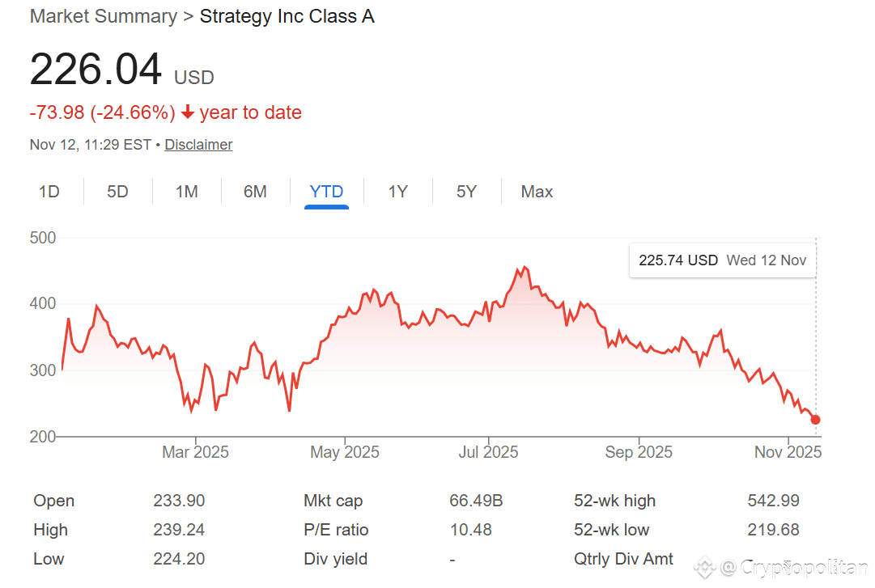The height and width of the screenshot is (588, 875).
Task: Open the 5Y performance view
Action: [x=466, y=191]
